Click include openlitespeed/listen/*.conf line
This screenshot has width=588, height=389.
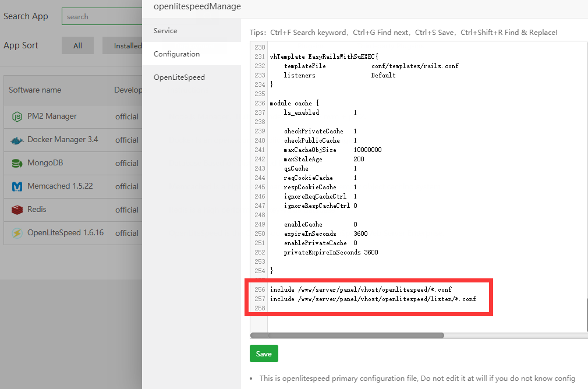[373, 299]
